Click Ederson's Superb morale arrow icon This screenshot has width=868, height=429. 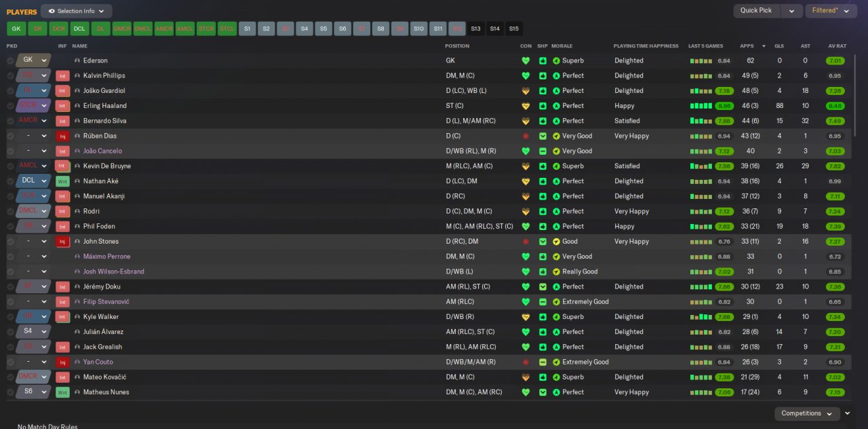(x=556, y=60)
